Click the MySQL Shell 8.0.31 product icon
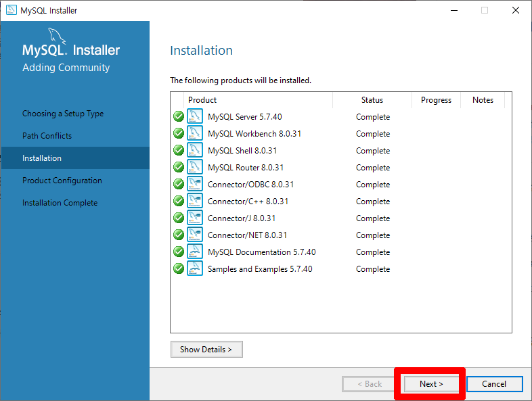Image resolution: width=532 pixels, height=401 pixels. [x=195, y=150]
